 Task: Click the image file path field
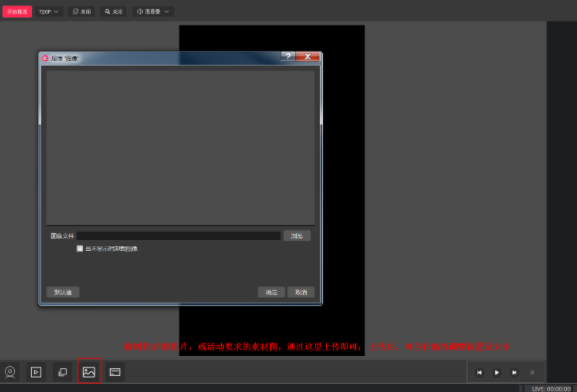point(179,236)
